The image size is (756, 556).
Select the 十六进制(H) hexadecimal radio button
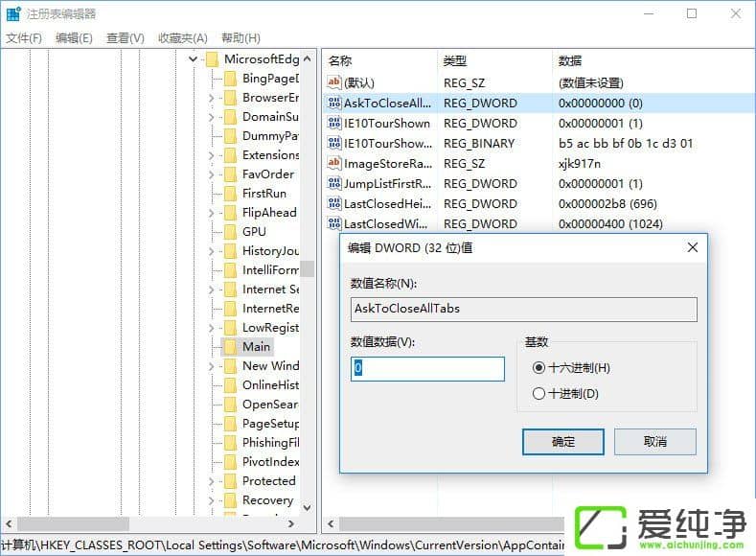(x=538, y=368)
